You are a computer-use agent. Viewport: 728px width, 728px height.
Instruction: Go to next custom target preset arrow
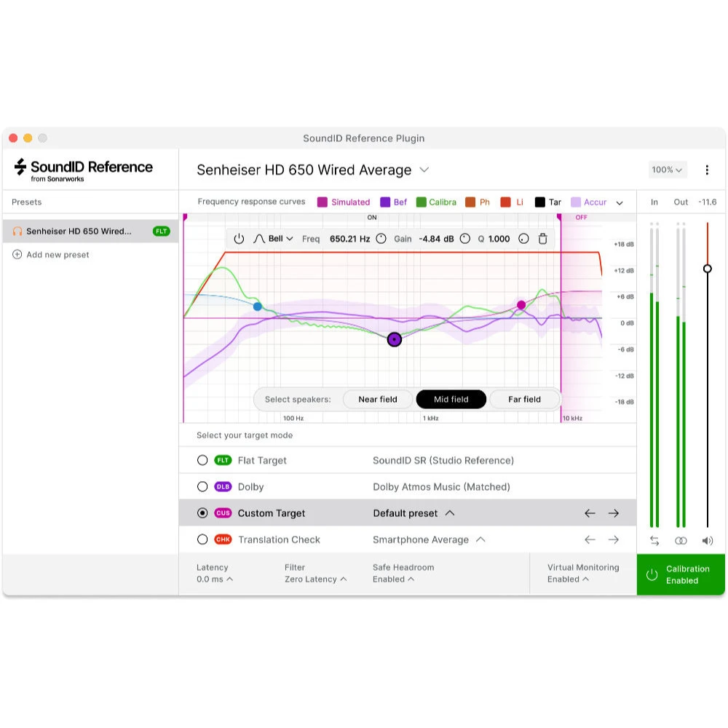click(x=614, y=513)
